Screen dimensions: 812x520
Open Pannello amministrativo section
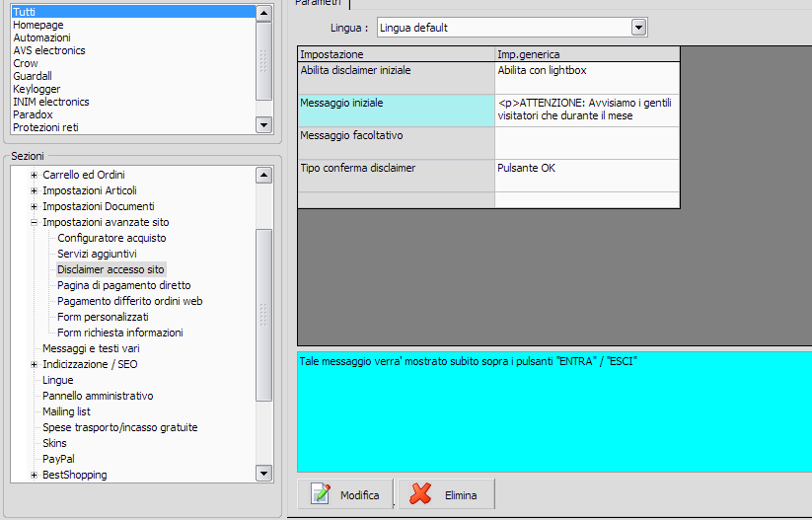point(98,397)
